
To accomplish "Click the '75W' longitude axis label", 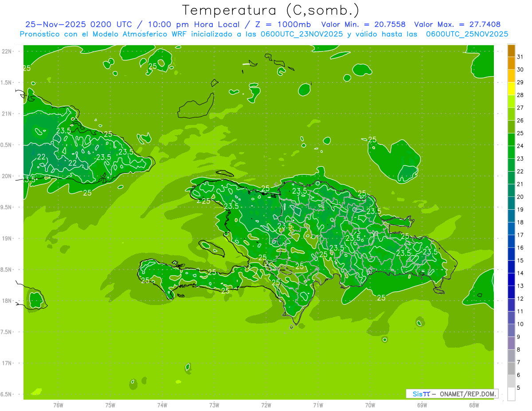I will (110, 405).
